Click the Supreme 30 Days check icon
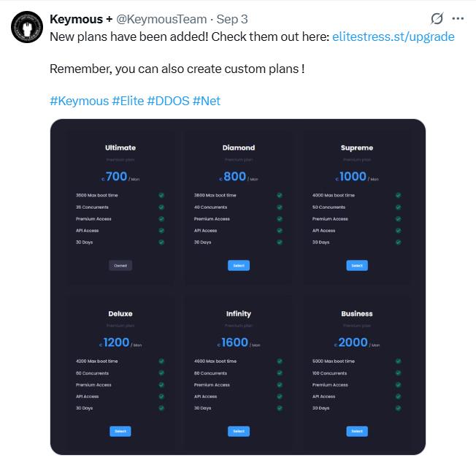The width and height of the screenshot is (476, 463). tap(398, 242)
